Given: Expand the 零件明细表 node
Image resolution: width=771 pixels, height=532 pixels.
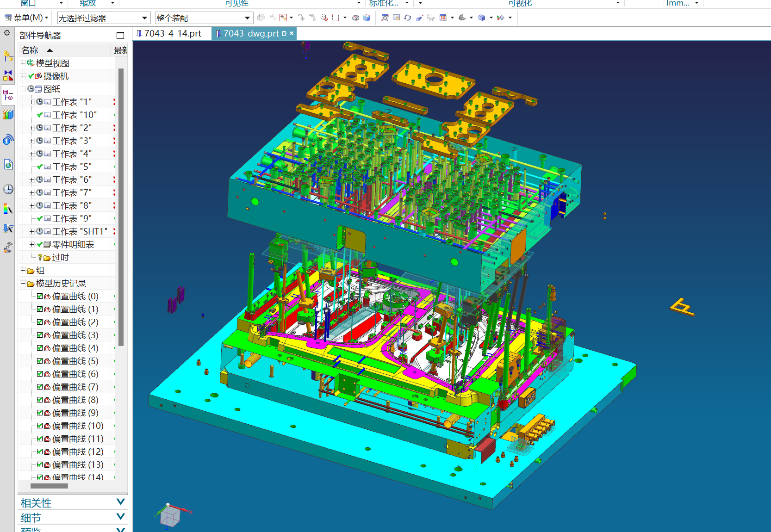Looking at the screenshot, I should (x=31, y=244).
